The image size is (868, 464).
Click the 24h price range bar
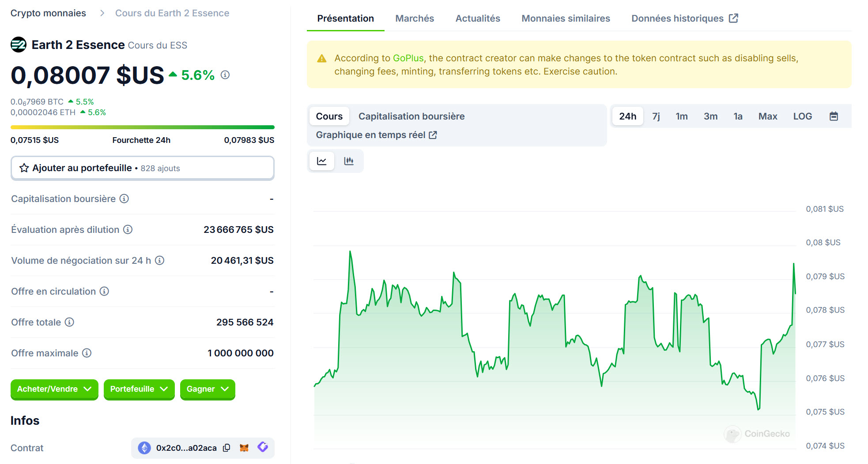tap(142, 127)
